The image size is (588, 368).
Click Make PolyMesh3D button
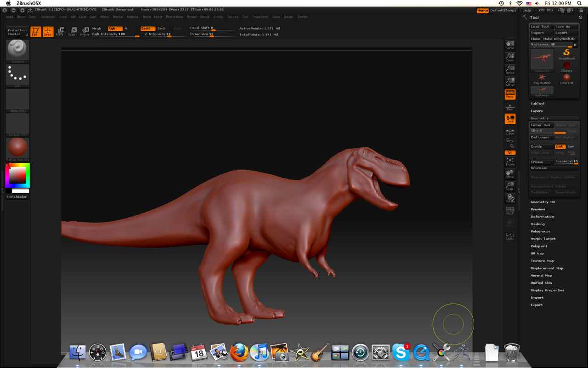coord(560,39)
